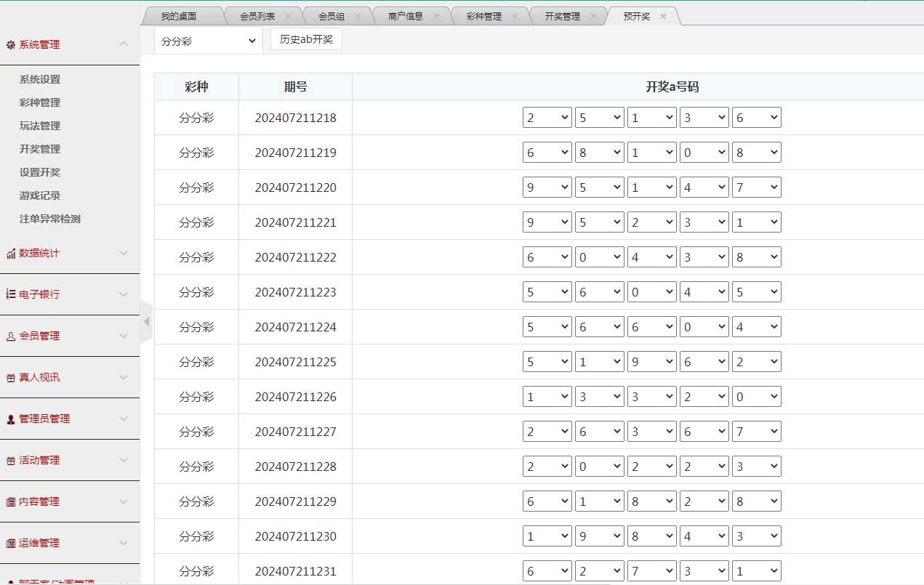
Task: Expand the 活动管理 menu section
Action: [124, 460]
